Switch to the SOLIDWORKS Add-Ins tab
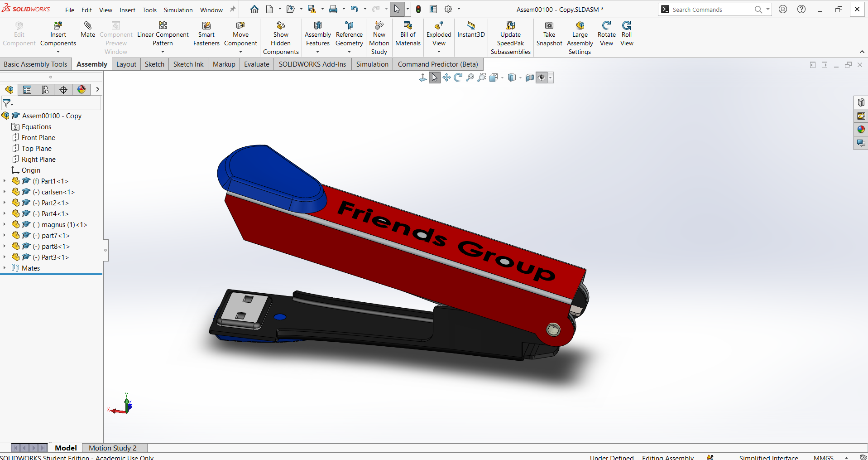Image resolution: width=868 pixels, height=460 pixels. pos(312,64)
